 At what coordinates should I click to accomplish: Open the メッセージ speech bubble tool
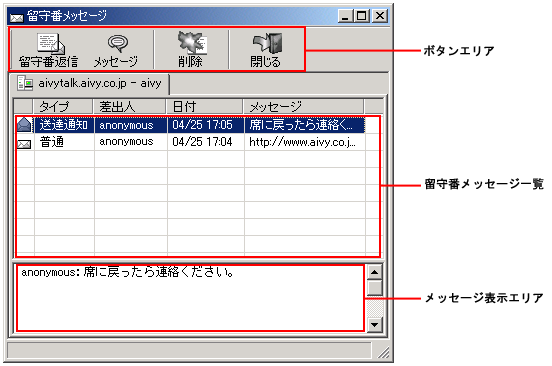[118, 43]
